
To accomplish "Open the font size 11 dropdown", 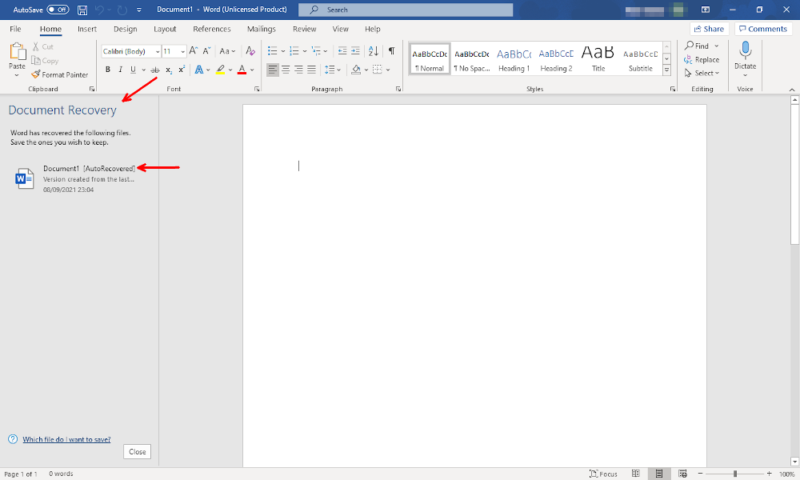I will tap(183, 52).
